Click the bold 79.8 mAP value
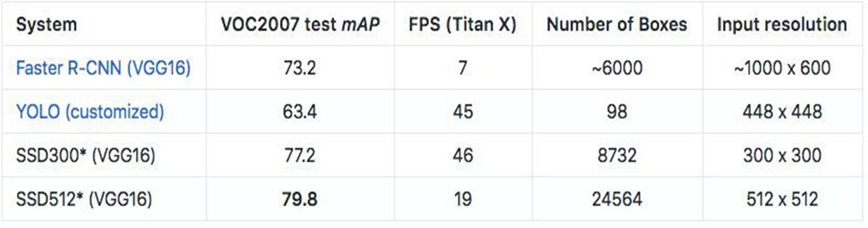The width and height of the screenshot is (868, 228). (300, 199)
